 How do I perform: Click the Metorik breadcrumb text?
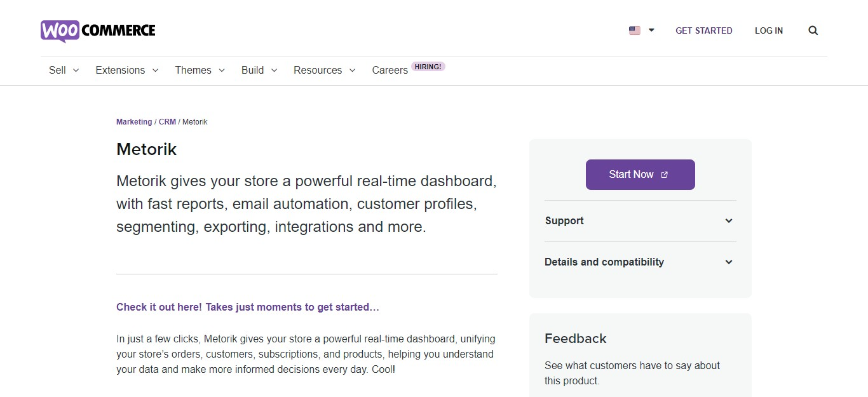195,122
